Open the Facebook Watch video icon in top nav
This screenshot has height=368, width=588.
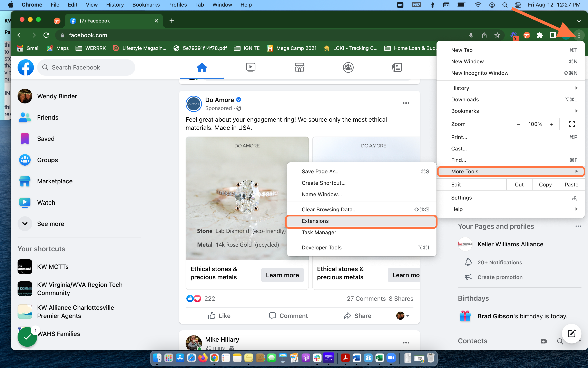[x=251, y=67]
